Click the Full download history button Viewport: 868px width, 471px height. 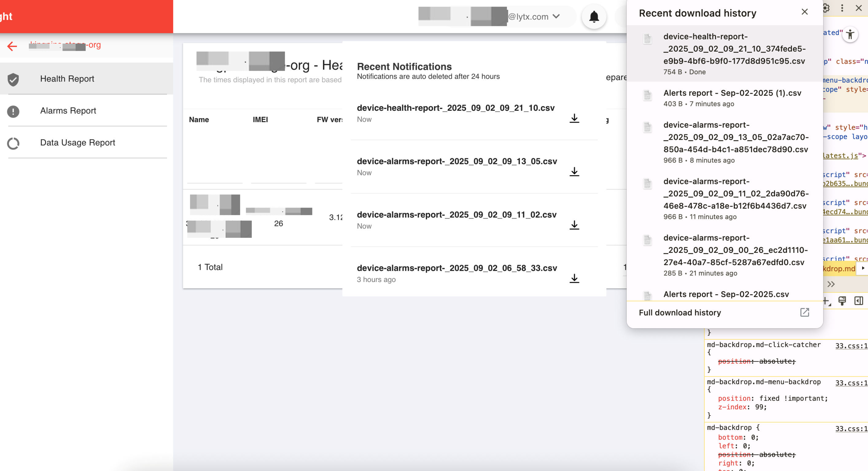pos(679,312)
